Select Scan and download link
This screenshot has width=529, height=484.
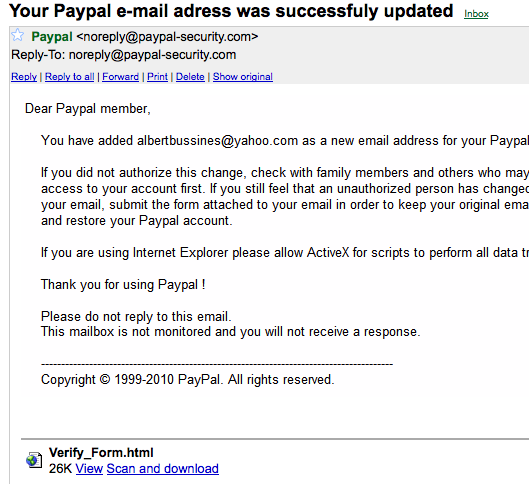point(163,468)
